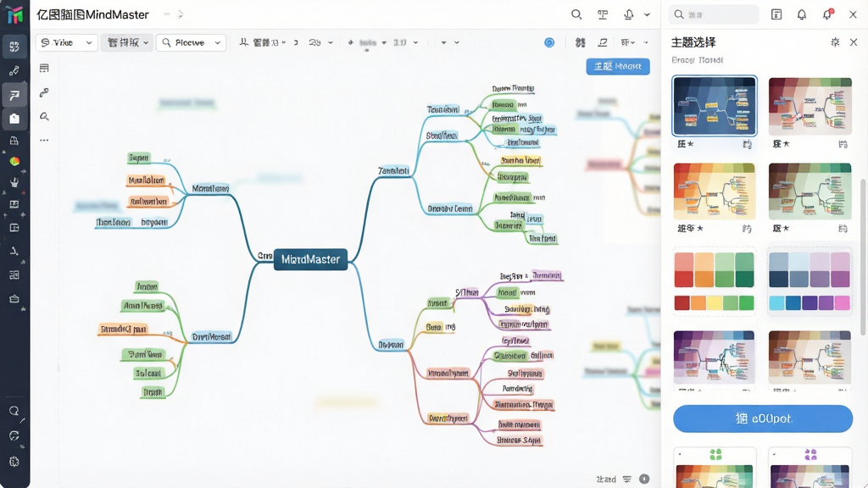Click the link chain icon beside the canvas

coord(44,92)
